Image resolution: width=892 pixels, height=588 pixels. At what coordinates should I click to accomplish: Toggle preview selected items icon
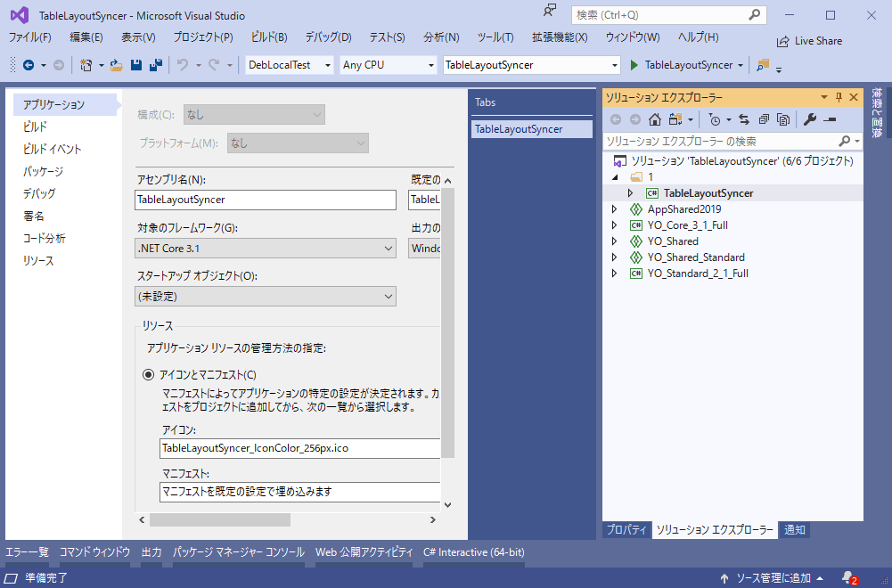point(830,119)
